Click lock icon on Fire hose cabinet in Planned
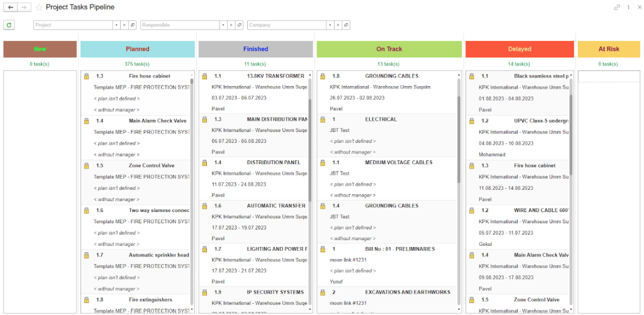This screenshot has height=315, width=644. tap(87, 76)
